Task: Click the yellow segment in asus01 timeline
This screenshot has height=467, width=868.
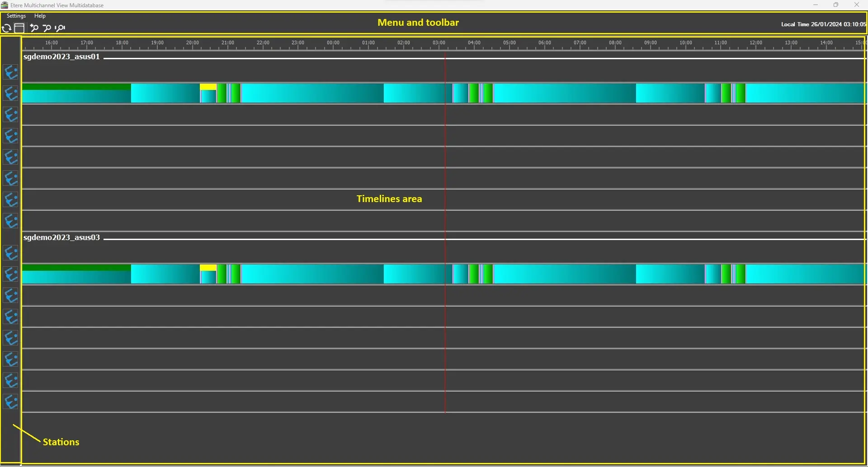Action: pyautogui.click(x=208, y=87)
